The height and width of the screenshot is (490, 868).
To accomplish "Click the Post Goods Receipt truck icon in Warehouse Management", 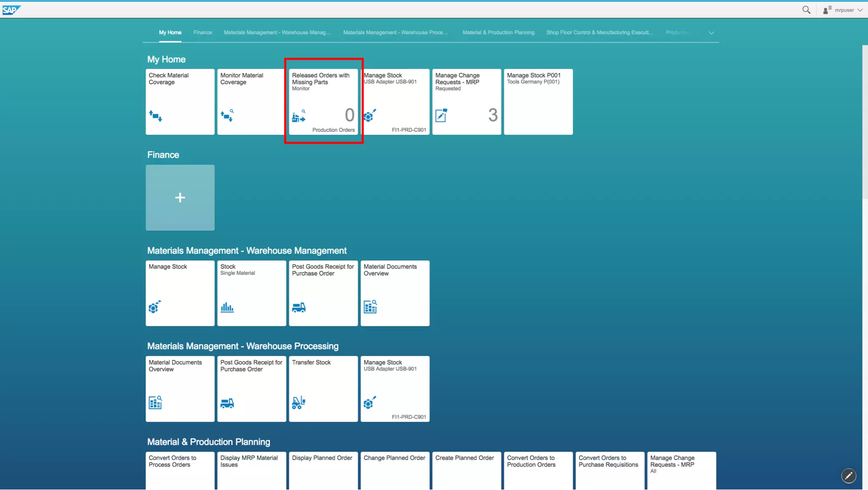I will coord(298,307).
